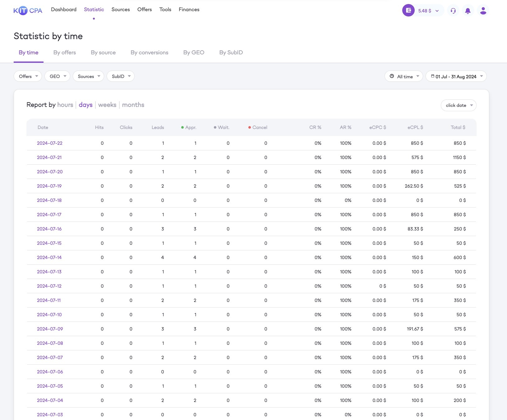The image size is (507, 420).
Task: Switch to the By GEO tab
Action: (194, 52)
